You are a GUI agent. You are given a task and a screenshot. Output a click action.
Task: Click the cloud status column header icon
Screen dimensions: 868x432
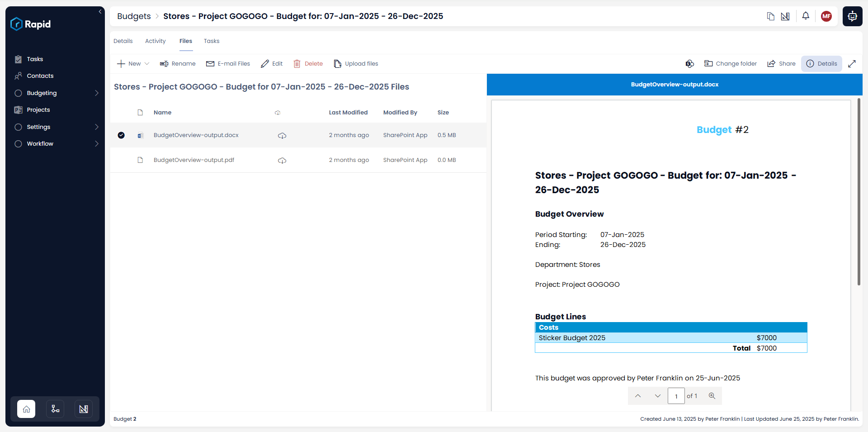278,113
